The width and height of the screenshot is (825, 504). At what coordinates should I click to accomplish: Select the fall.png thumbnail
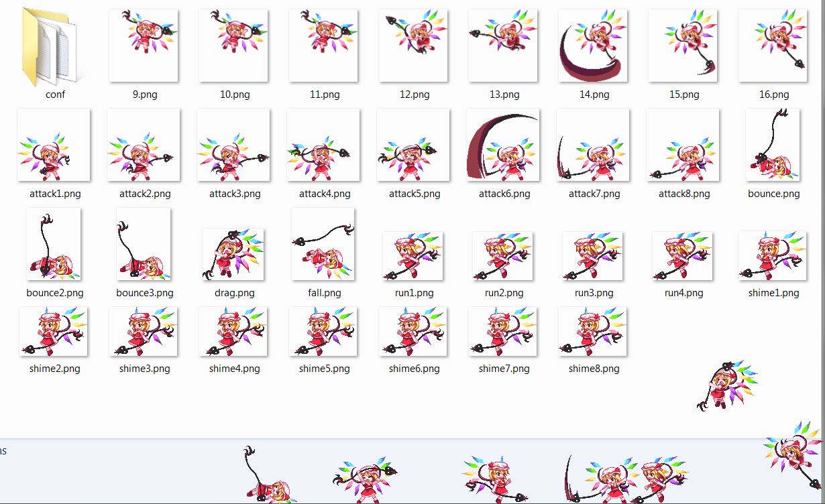tap(323, 244)
